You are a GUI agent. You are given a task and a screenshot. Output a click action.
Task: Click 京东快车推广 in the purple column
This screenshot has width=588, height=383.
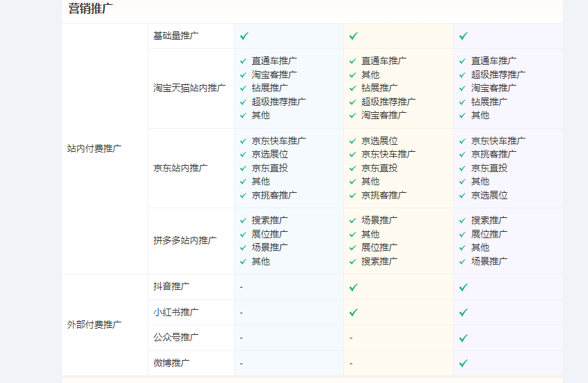498,141
